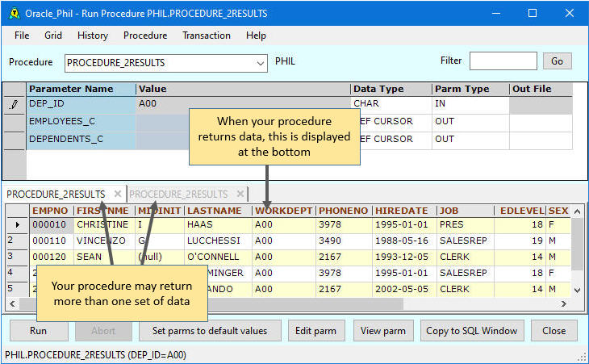Viewport: 589px width, 364px height.
Task: Click the Parm Type column header
Action: pos(470,89)
